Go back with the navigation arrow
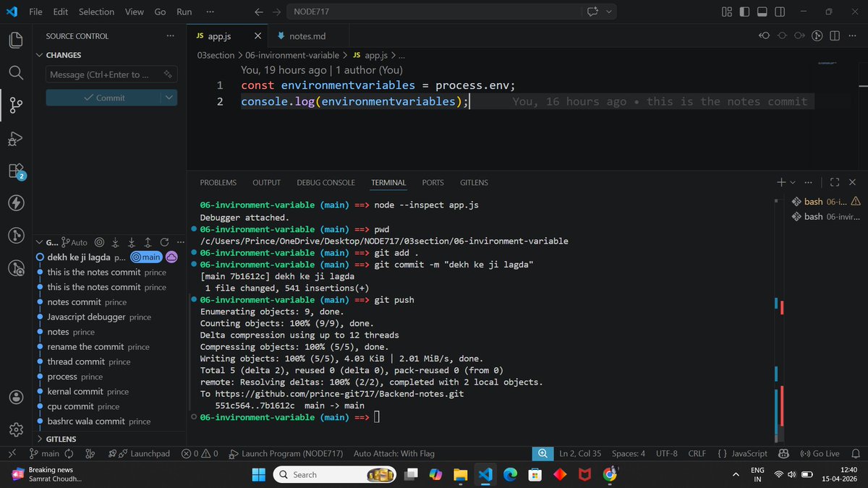This screenshot has width=868, height=488. 259,12
